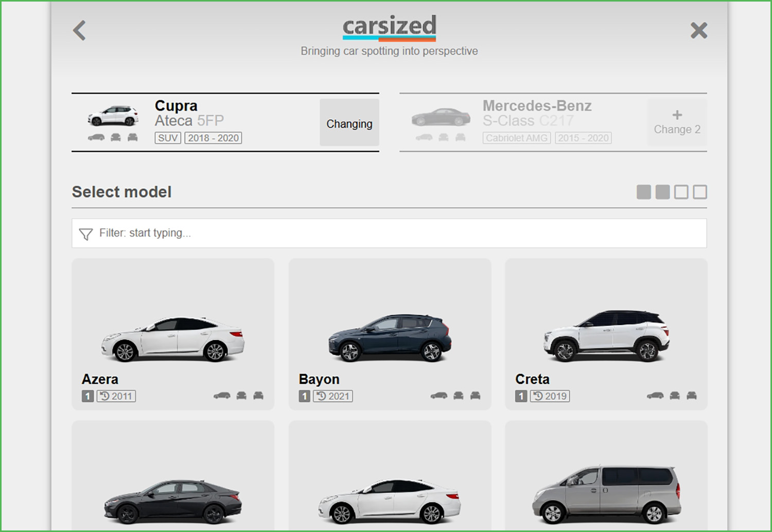Go back with the left chevron arrow
The height and width of the screenshot is (532, 772).
pos(79,30)
